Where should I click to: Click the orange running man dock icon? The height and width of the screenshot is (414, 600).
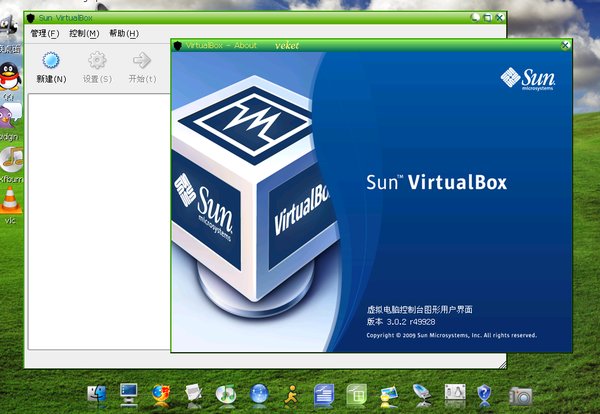(292, 394)
